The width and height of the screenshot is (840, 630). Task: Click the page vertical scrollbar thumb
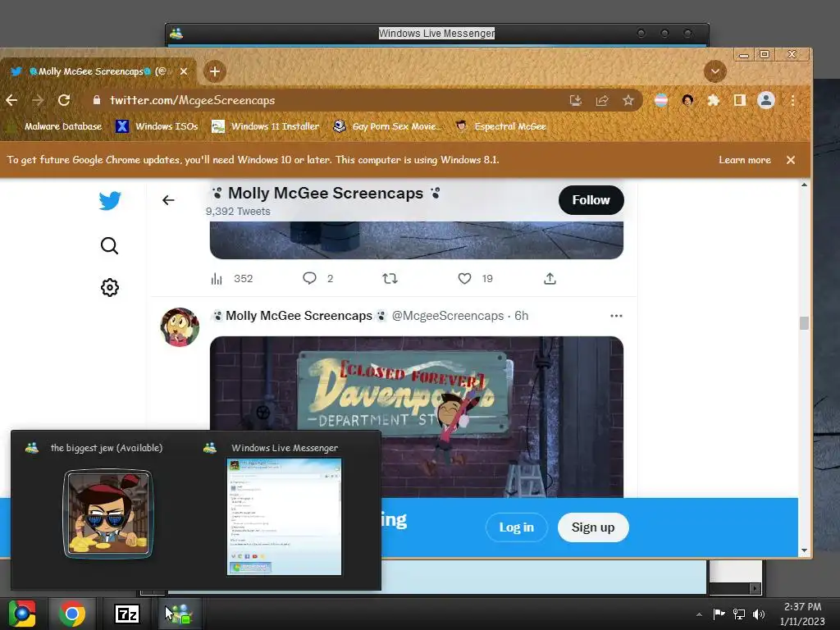tap(804, 323)
